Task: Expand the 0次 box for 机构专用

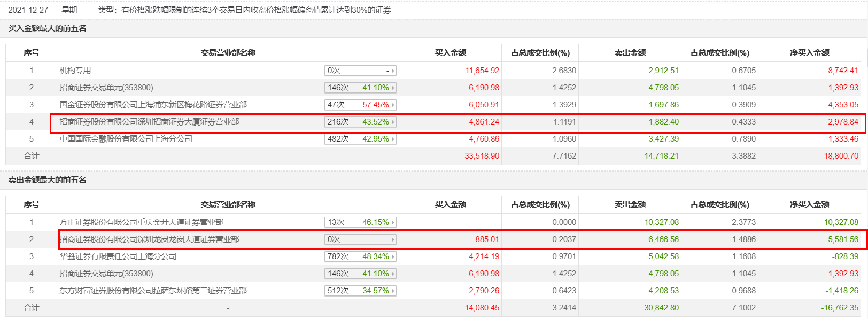Action: 360,71
